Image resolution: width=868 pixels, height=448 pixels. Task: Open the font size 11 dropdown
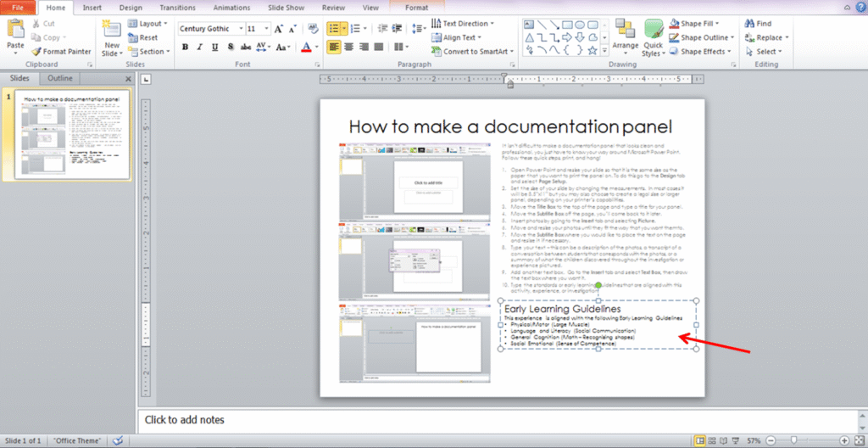point(268,29)
